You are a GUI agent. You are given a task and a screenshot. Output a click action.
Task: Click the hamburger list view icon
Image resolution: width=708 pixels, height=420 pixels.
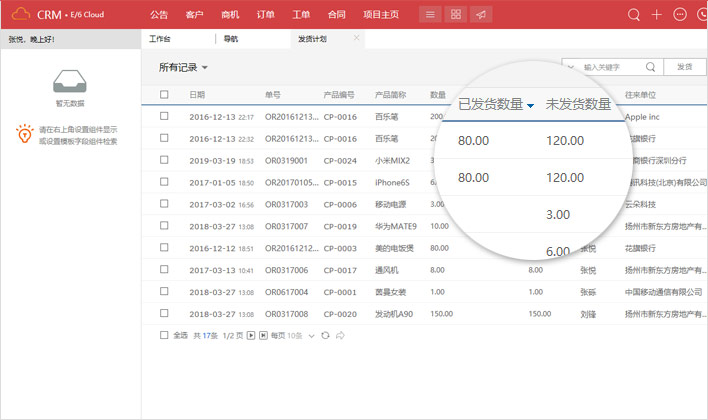430,15
